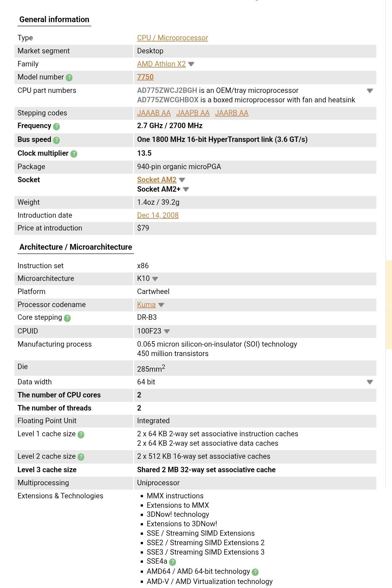Open dropdown arrow next to Socket AM2+
The width and height of the screenshot is (392, 588).
pos(186,189)
